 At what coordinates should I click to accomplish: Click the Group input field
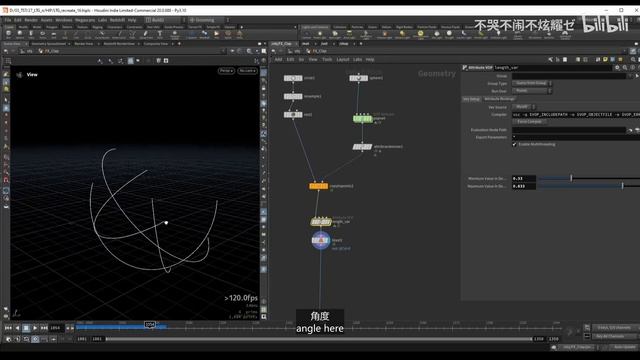(569, 76)
